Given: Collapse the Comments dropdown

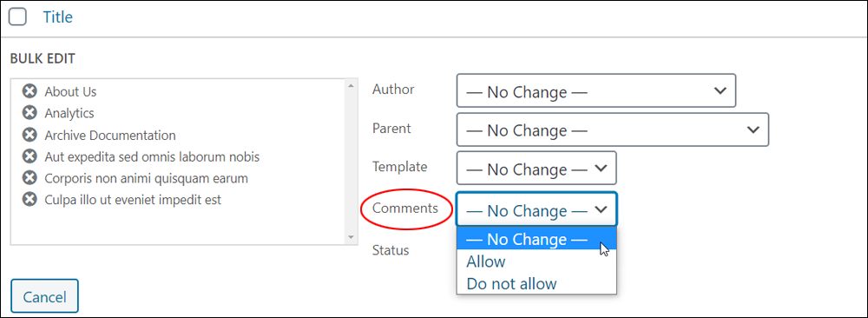Looking at the screenshot, I should tap(536, 209).
